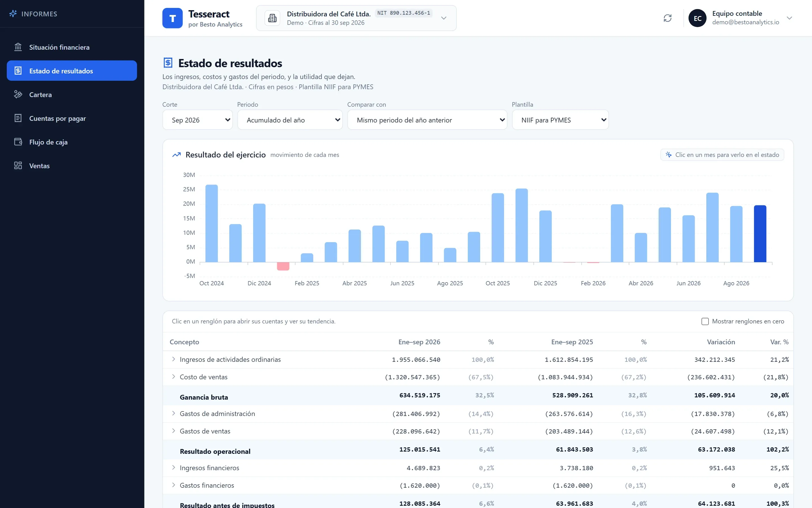812x508 pixels.
Task: Click the Cuentas por pagar document icon
Action: [18, 118]
